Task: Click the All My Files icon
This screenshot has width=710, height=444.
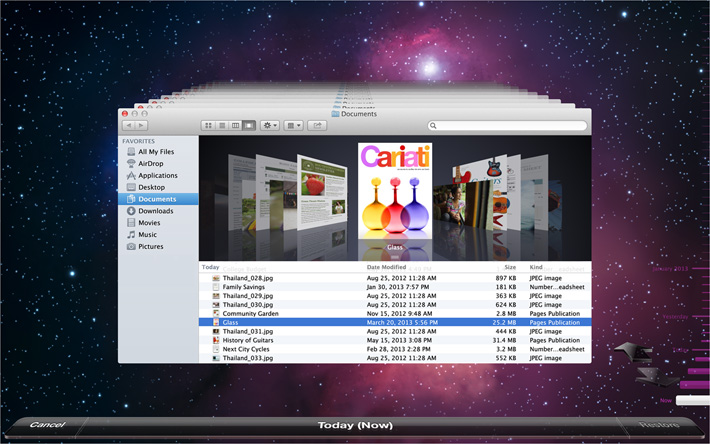Action: pos(131,152)
